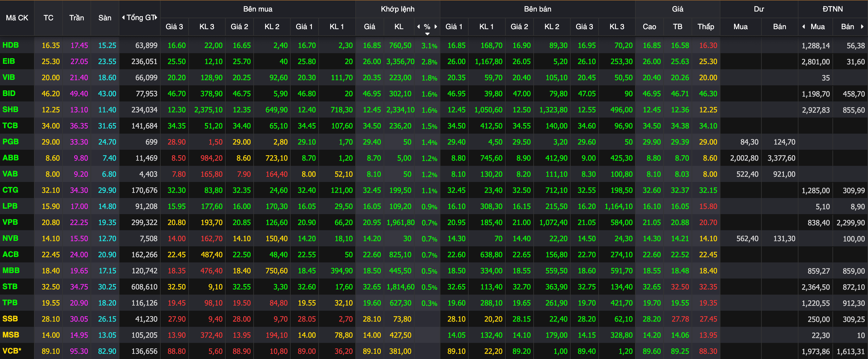Click the Sàn column header
868x359 pixels.
point(105,18)
